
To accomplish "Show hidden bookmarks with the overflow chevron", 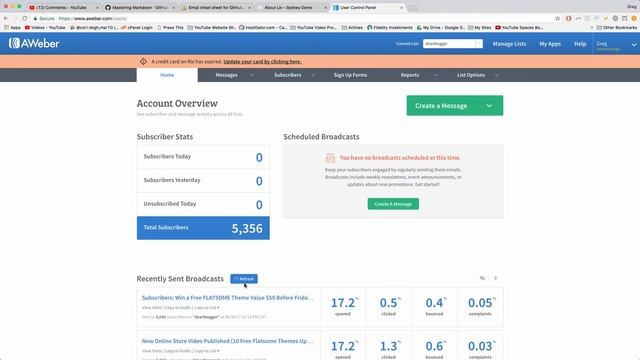I will coord(591,27).
